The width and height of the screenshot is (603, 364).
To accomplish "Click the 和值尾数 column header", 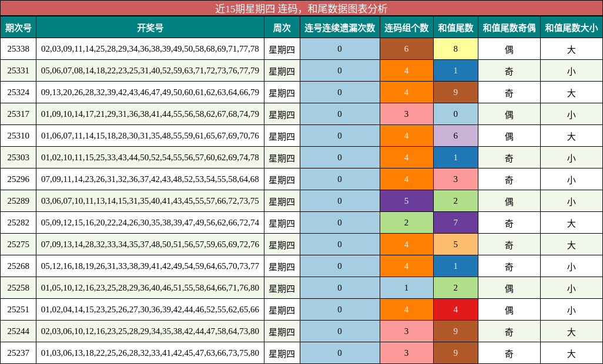I will pyautogui.click(x=455, y=28).
